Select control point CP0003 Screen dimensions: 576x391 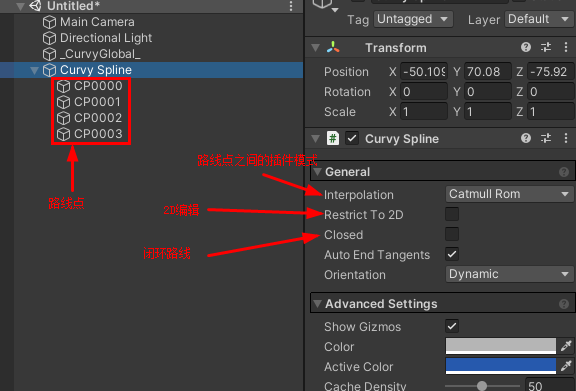(x=98, y=134)
